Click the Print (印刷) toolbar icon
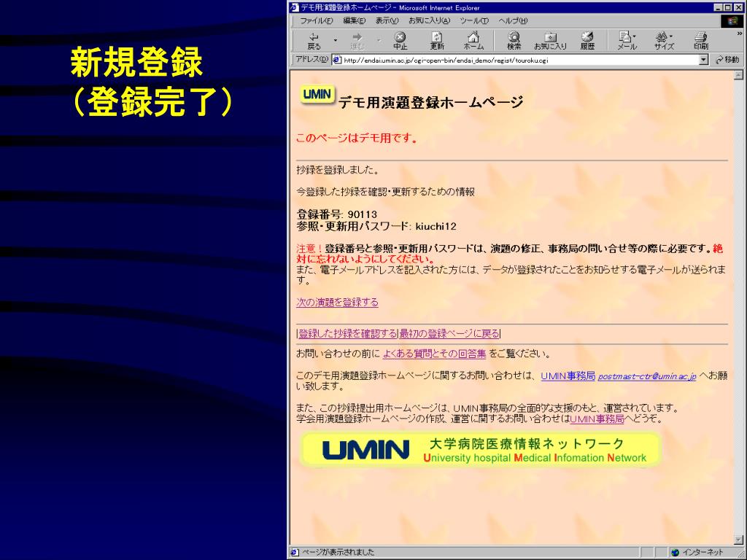Screen dimensions: 747x560 [701, 41]
